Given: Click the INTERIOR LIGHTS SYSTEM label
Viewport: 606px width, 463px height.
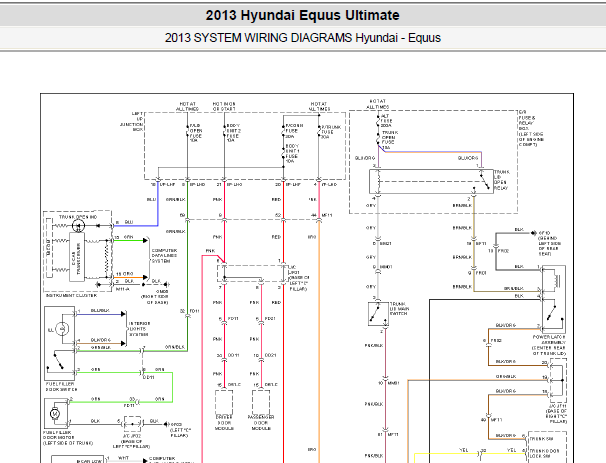Looking at the screenshot, I should pos(139,329).
